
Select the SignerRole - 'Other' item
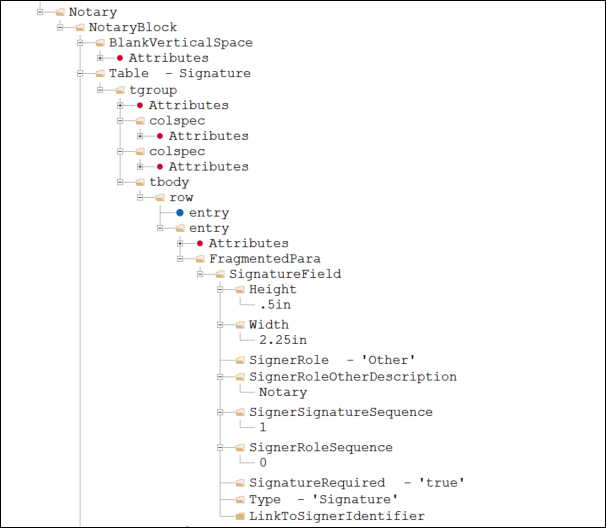click(x=332, y=360)
